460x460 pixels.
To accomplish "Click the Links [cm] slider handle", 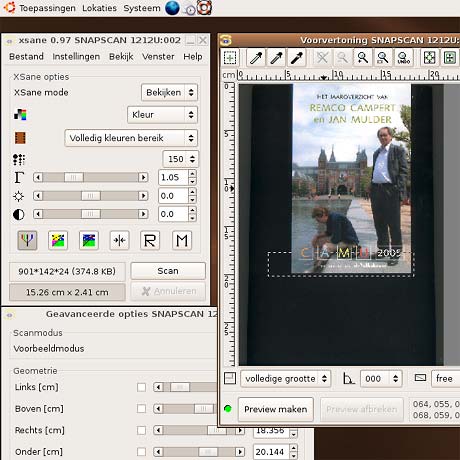I will (x=180, y=387).
